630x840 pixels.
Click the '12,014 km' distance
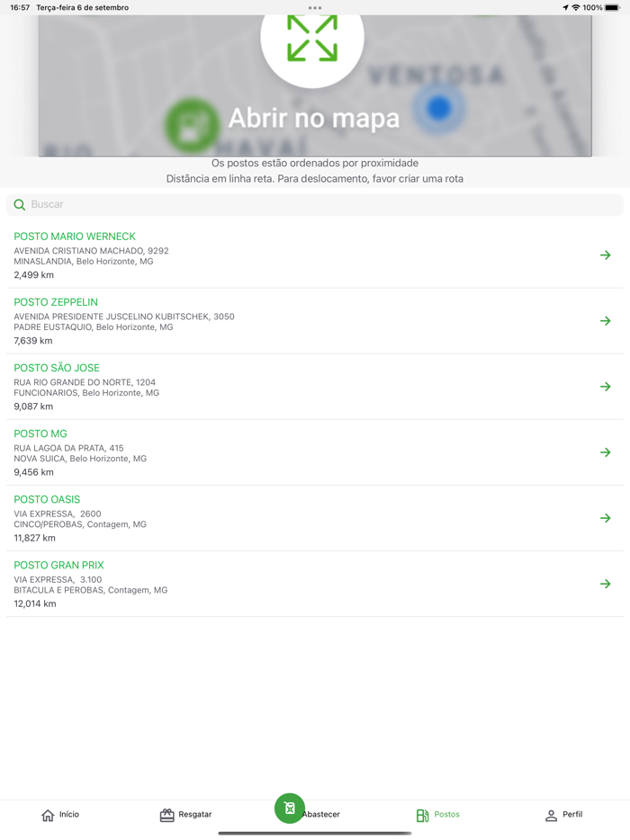pyautogui.click(x=35, y=603)
